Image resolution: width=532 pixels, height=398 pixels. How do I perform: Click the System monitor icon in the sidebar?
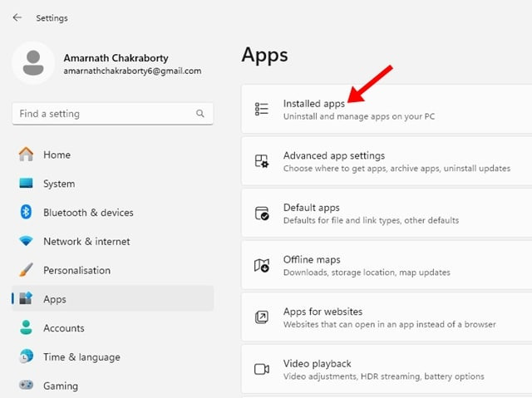pyautogui.click(x=26, y=184)
